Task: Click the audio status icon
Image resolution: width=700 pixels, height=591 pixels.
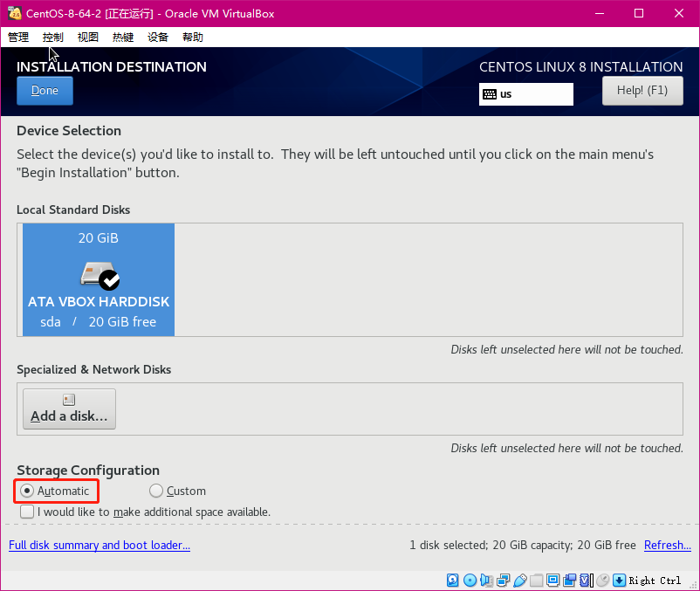Action: point(486,581)
